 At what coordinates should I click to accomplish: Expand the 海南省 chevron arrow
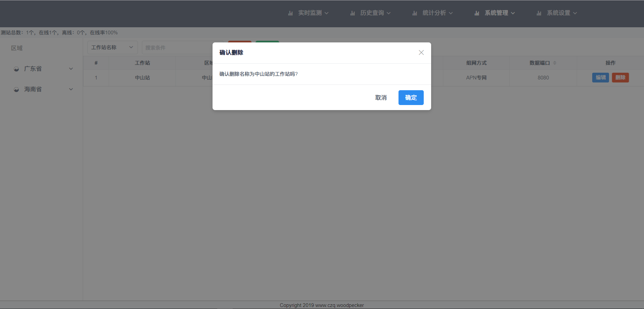tap(71, 89)
